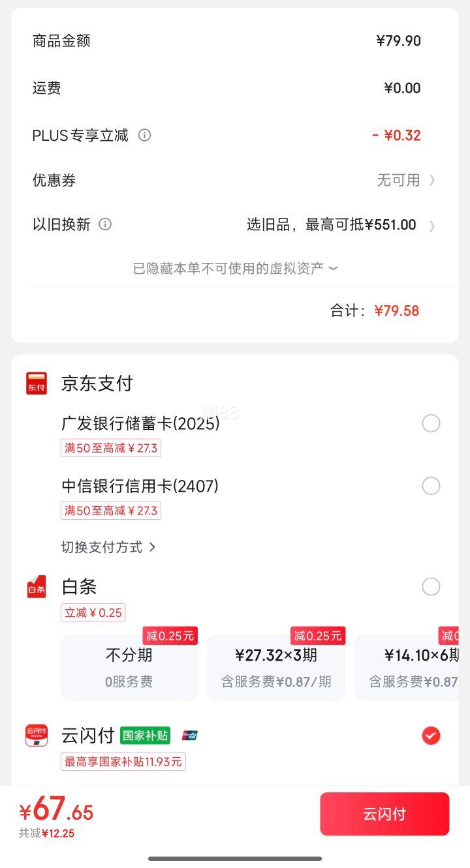This screenshot has height=868, width=470.
Task: Select 中信银行信用卡(2407) radio button
Action: pos(431,486)
